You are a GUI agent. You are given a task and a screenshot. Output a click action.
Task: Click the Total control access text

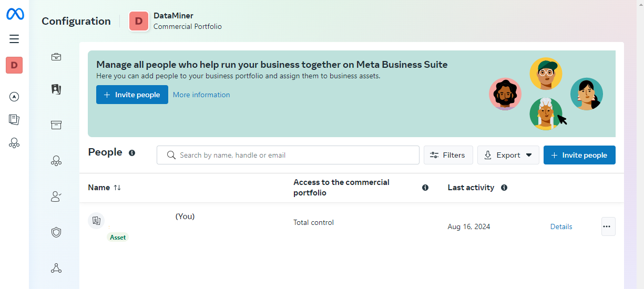(313, 222)
